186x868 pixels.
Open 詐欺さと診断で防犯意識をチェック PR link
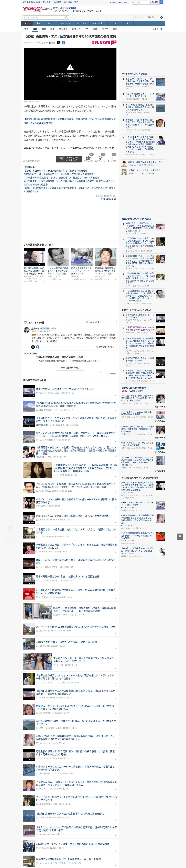click(x=145, y=162)
